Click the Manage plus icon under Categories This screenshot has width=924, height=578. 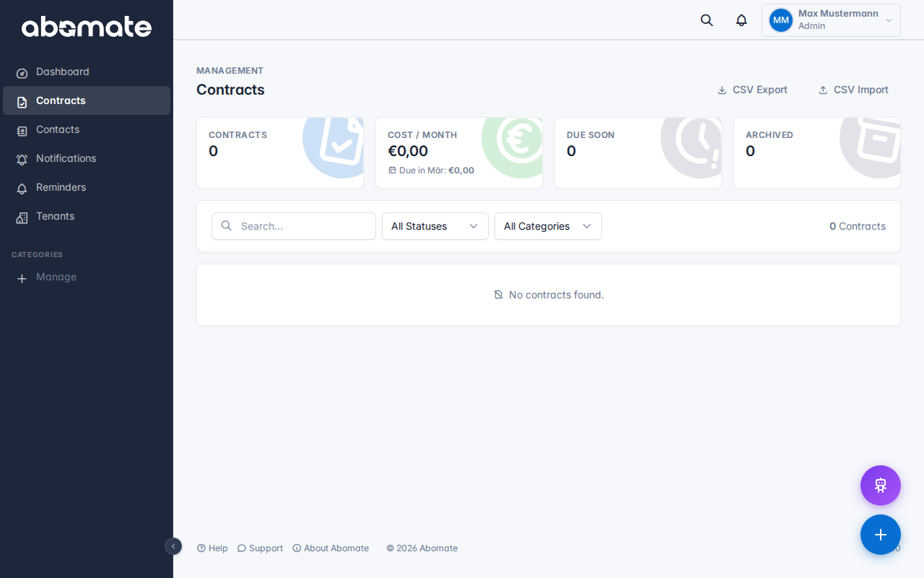tap(22, 278)
